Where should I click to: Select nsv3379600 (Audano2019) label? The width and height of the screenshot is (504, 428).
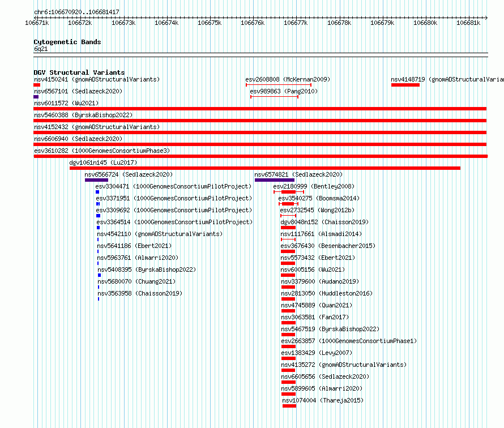[320, 281]
